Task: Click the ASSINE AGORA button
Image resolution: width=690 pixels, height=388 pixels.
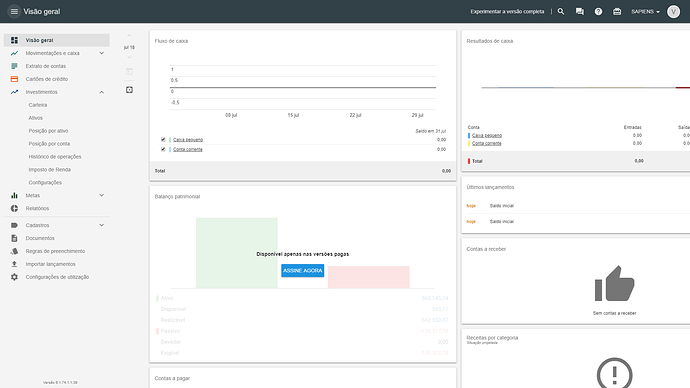Action: point(303,271)
